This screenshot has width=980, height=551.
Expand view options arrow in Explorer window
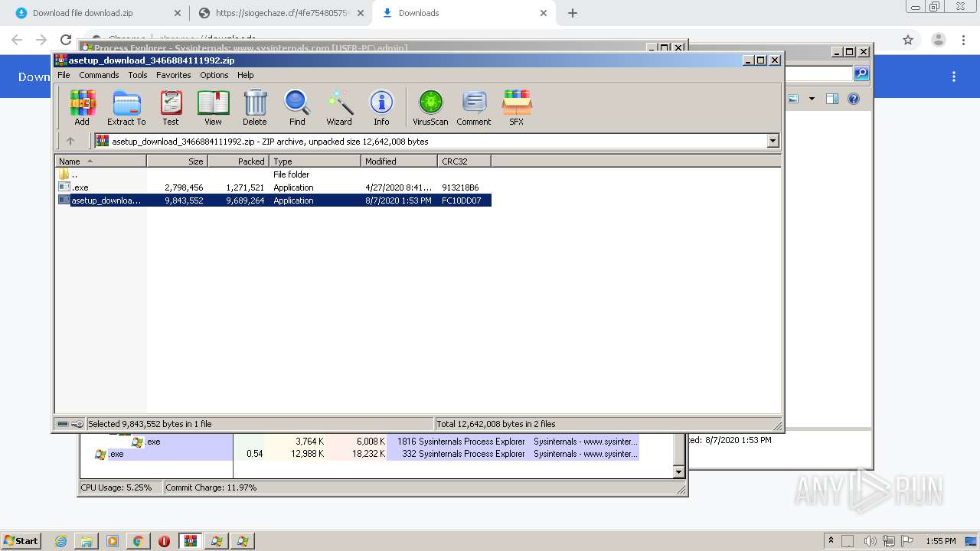(x=811, y=99)
